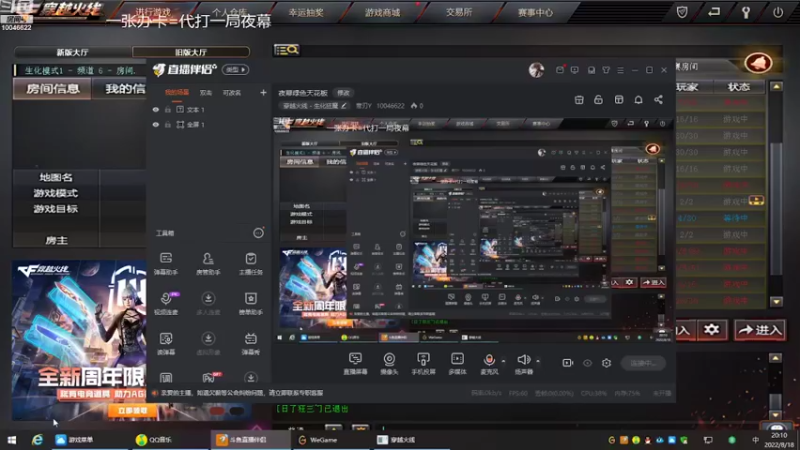Click the anniversary promo banner image
The image size is (800, 450).
79,340
